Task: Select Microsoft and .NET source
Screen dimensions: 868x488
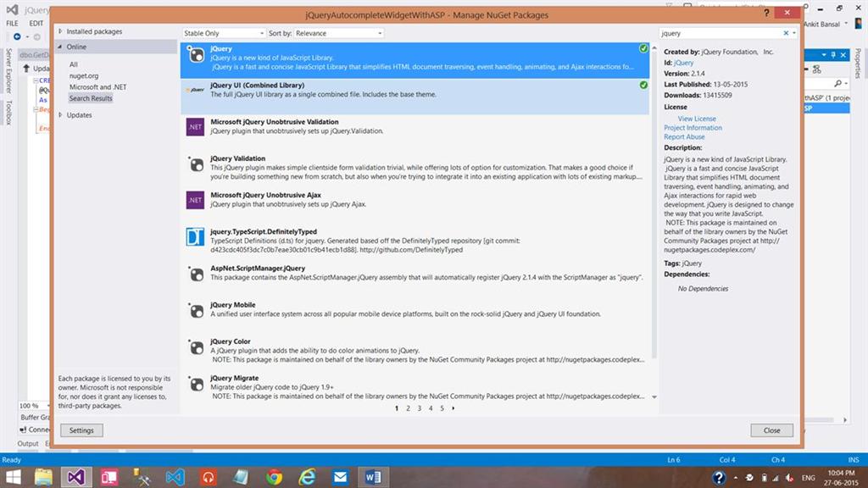Action: 98,87
